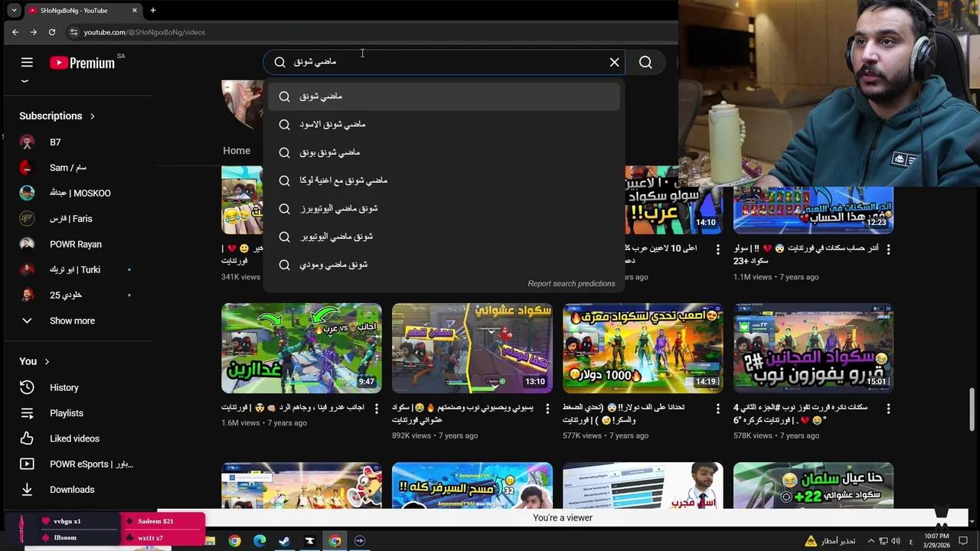Open video thumbnail with 13:10 duration
Image resolution: width=980 pixels, height=551 pixels.
pyautogui.click(x=472, y=348)
